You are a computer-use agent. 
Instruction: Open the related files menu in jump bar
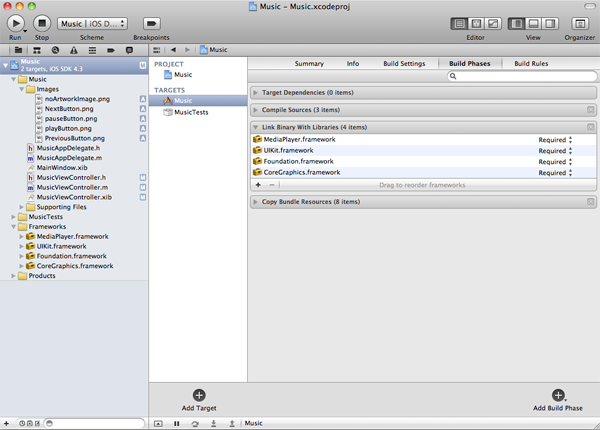pos(157,50)
